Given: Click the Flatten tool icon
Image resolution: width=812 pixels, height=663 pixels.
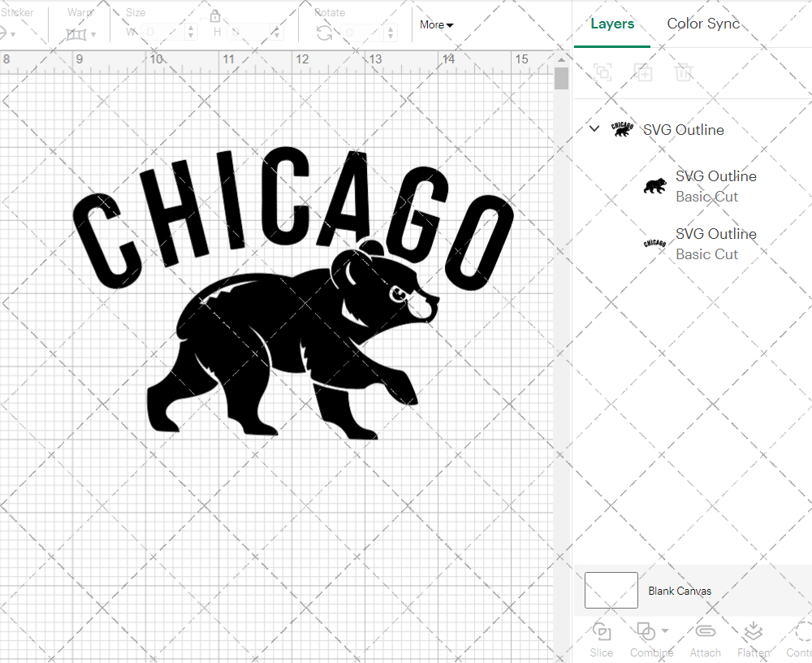Looking at the screenshot, I should click(753, 632).
